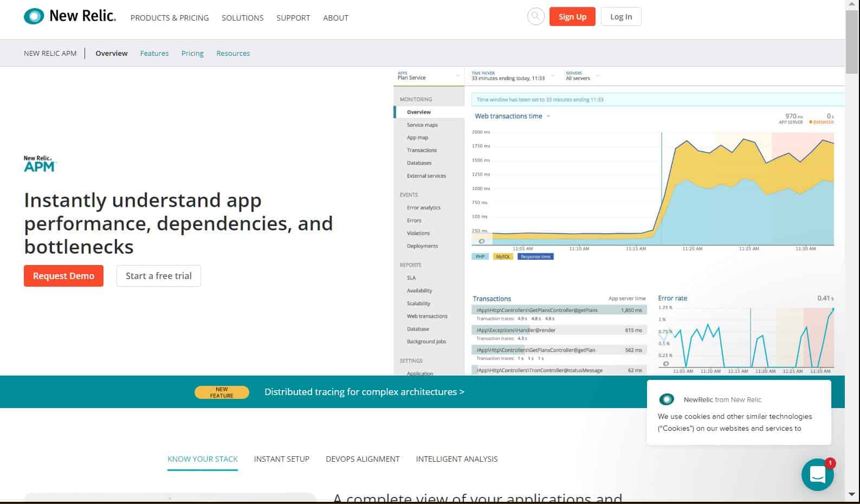Image resolution: width=860 pixels, height=504 pixels.
Task: Select External services in sidebar
Action: coord(426,176)
